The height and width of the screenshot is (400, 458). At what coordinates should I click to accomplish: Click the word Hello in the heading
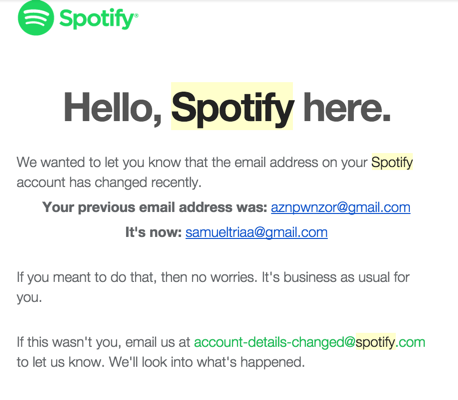pos(112,107)
